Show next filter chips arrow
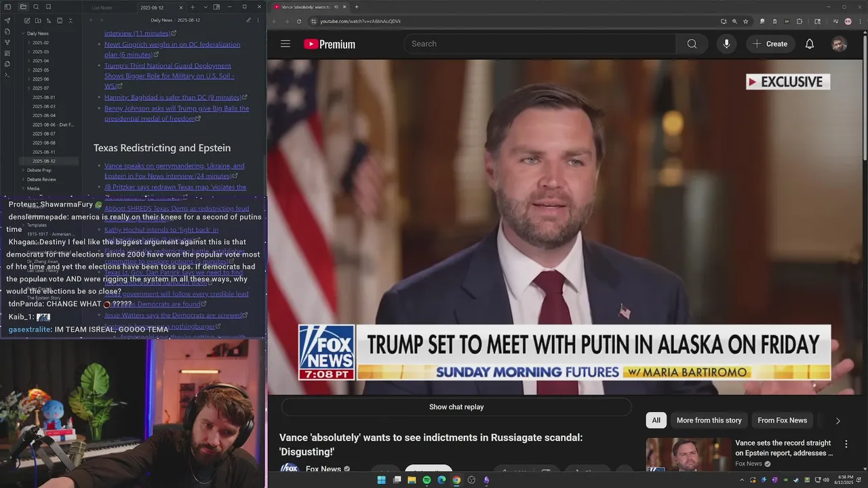 click(x=837, y=421)
